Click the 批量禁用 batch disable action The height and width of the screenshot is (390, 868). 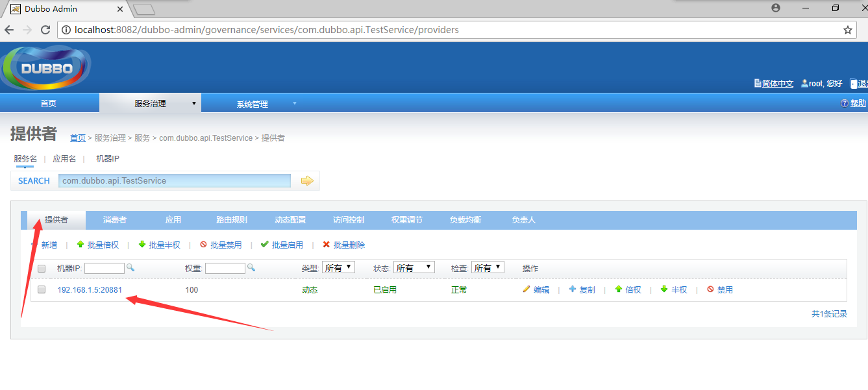click(221, 245)
